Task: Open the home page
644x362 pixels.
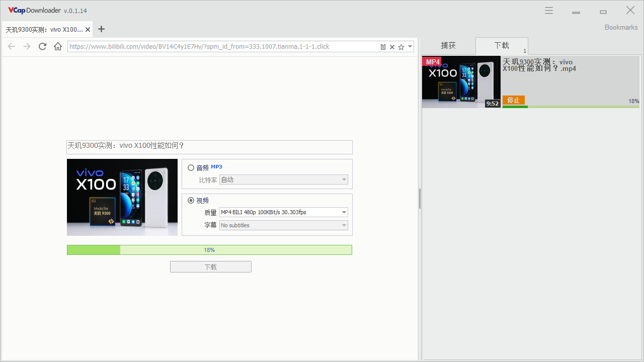Action: pyautogui.click(x=58, y=47)
